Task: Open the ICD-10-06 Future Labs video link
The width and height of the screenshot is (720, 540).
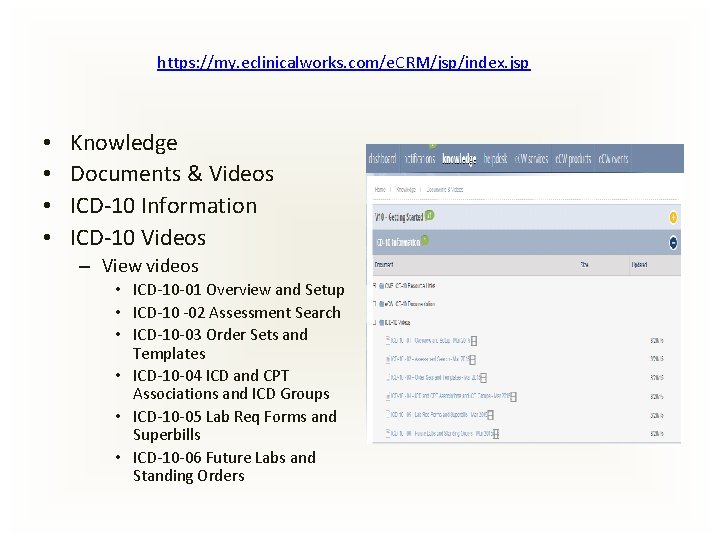Action: pyautogui.click(x=442, y=433)
